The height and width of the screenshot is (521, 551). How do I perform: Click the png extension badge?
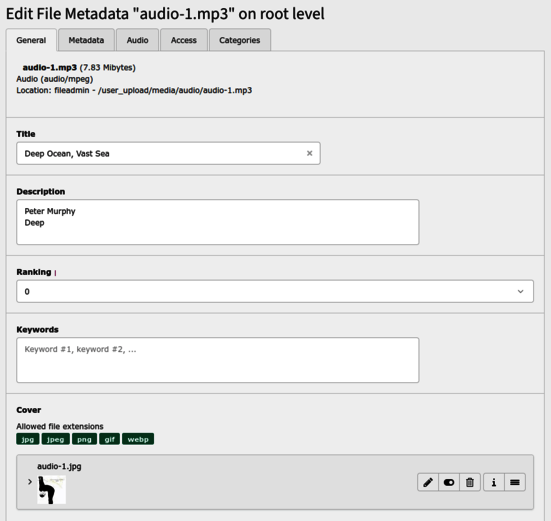[x=84, y=439]
